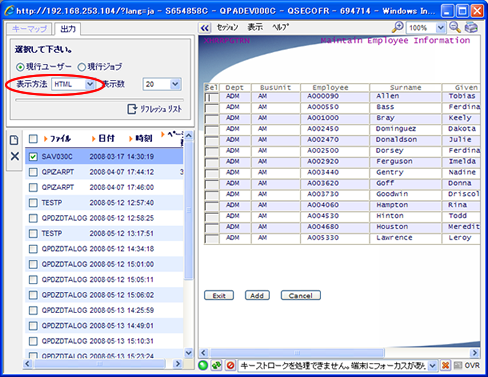The height and width of the screenshot is (377, 488).
Task: Click file list horizontal scrollbar thumb
Action: pos(100,364)
